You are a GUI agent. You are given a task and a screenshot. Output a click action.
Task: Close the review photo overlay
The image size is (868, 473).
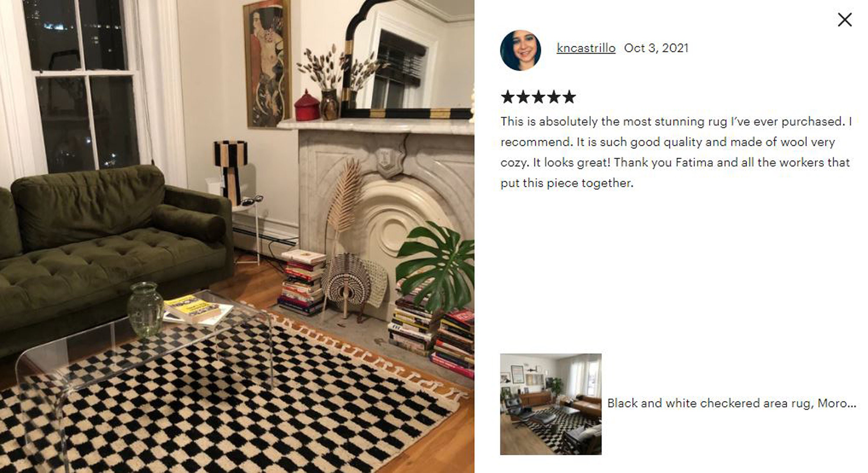[845, 20]
